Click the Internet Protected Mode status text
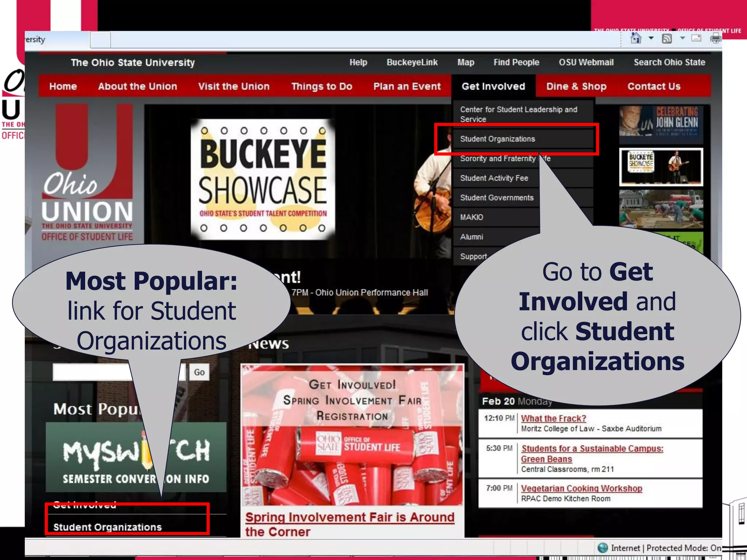This screenshot has width=747, height=560. (x=666, y=548)
